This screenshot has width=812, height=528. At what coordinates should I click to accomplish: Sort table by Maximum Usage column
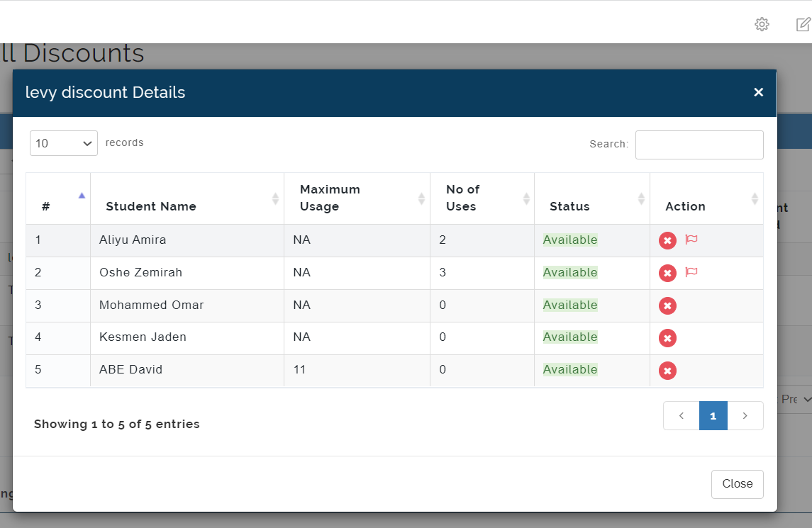pyautogui.click(x=357, y=198)
